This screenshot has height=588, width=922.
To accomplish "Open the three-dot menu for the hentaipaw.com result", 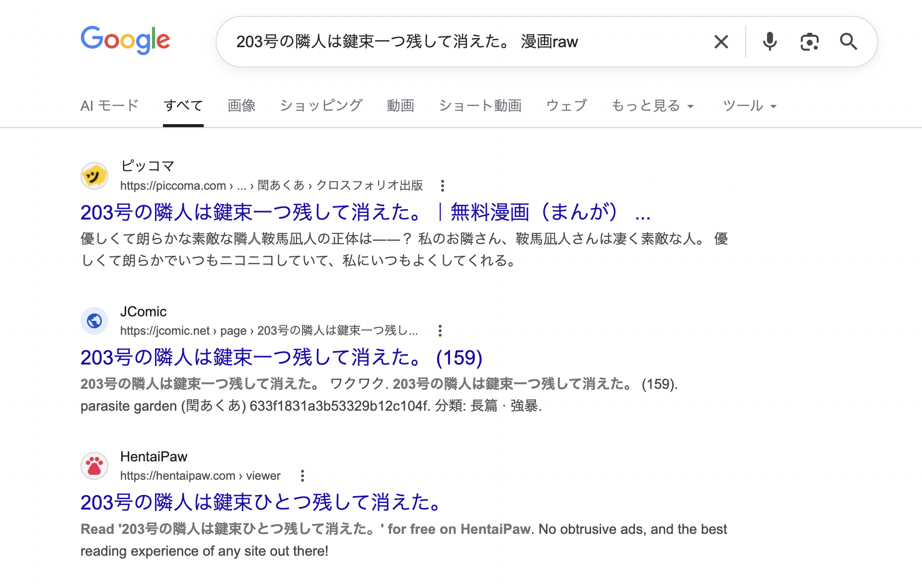I will pyautogui.click(x=302, y=476).
